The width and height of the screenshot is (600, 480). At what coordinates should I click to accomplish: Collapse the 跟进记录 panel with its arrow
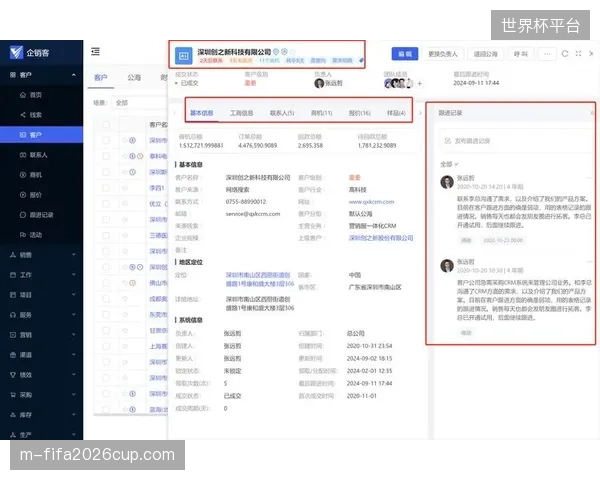[592, 113]
